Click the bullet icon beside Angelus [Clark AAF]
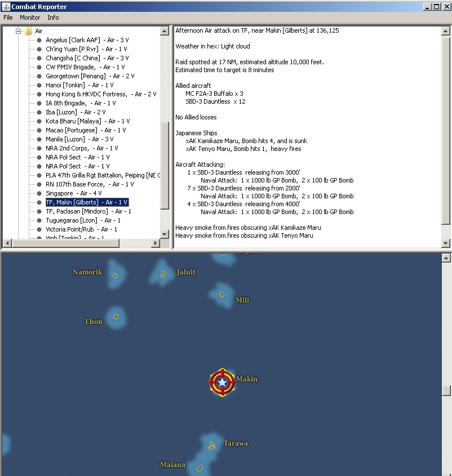Image resolution: width=452 pixels, height=476 pixels. pyautogui.click(x=39, y=40)
